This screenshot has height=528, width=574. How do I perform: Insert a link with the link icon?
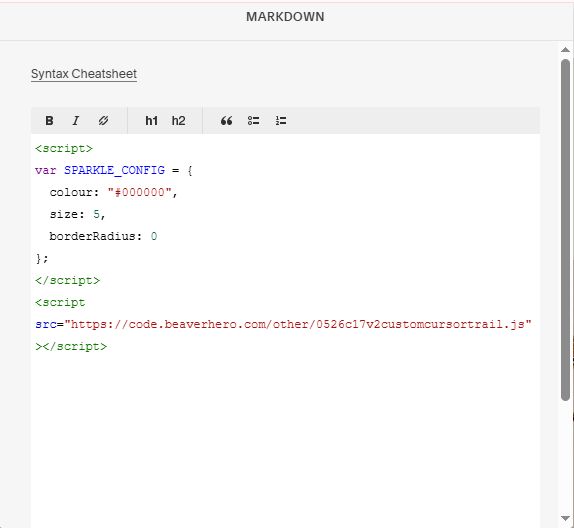[103, 120]
